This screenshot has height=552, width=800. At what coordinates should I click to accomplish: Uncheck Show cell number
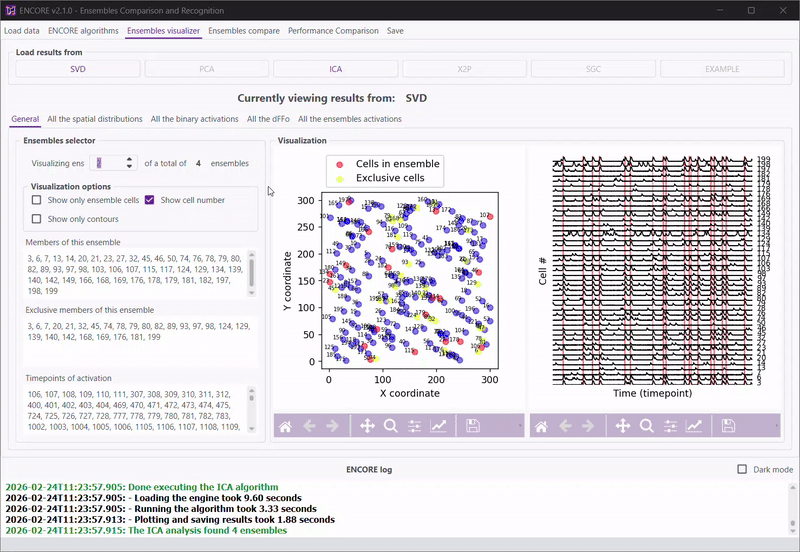(149, 200)
